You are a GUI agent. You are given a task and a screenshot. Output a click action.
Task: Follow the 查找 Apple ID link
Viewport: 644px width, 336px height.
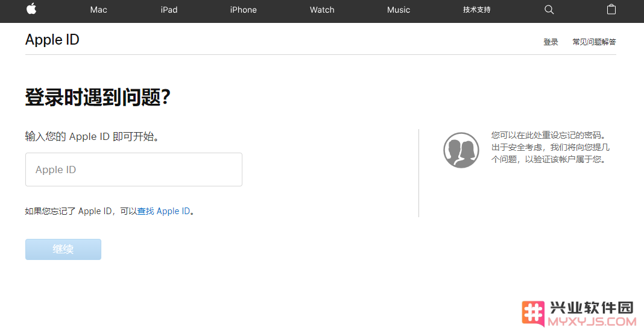coord(163,211)
